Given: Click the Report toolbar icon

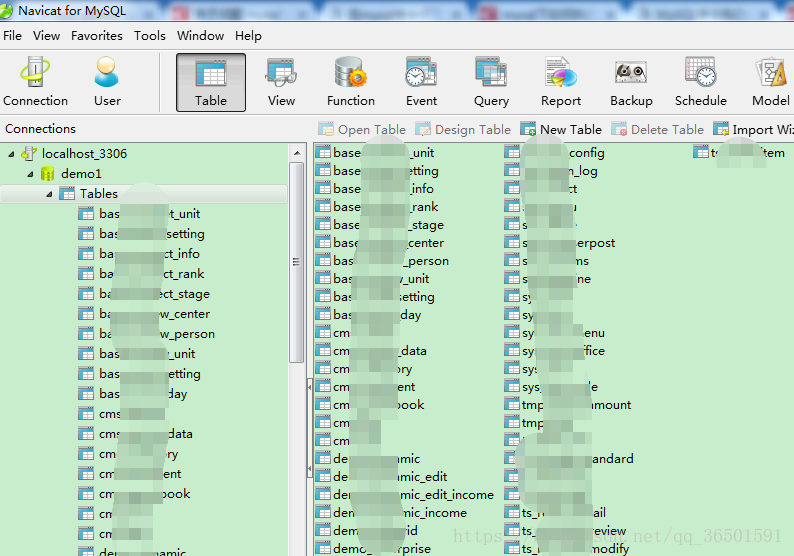Looking at the screenshot, I should pos(561,81).
